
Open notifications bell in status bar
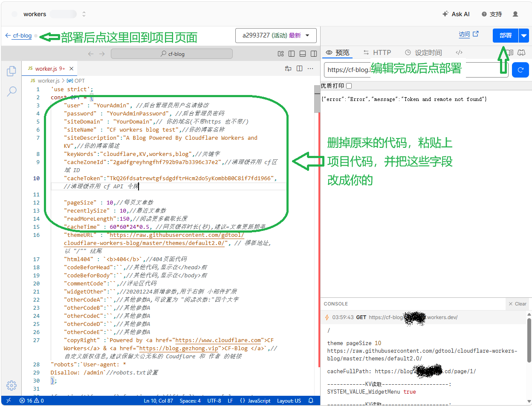311,400
